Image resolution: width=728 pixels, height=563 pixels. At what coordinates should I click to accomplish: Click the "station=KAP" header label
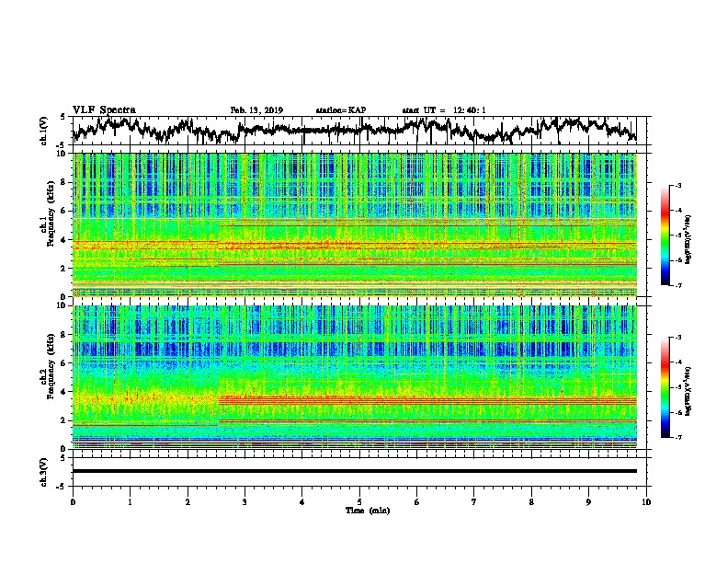coord(341,110)
